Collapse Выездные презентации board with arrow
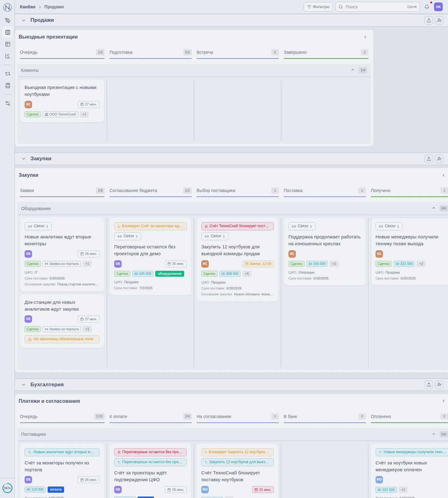 365,37
